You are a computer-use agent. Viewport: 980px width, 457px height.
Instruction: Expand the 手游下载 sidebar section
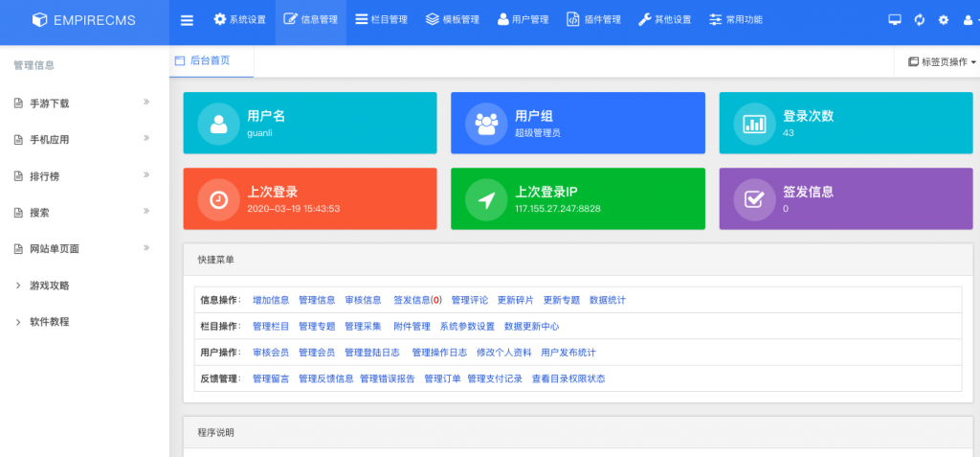[x=50, y=103]
